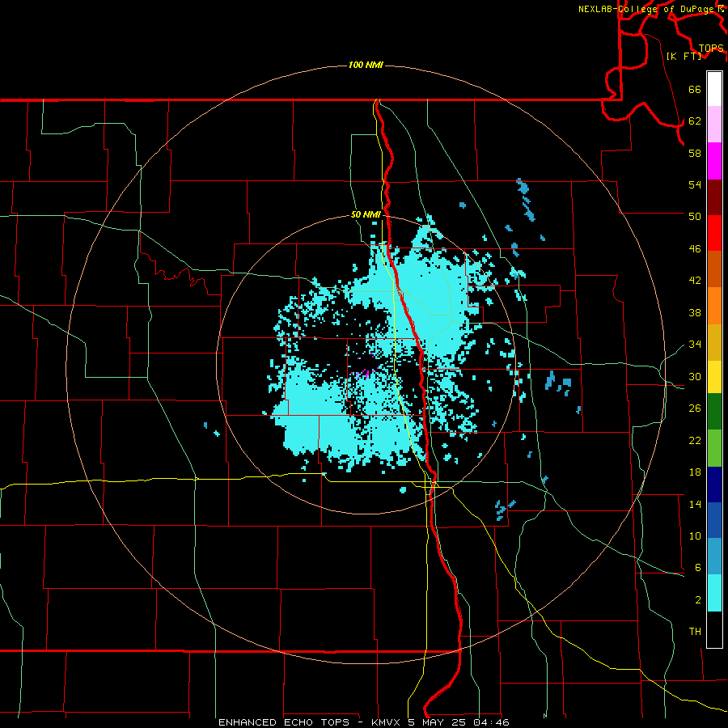
Task: Click the white top segment of the legend
Action: (714, 89)
